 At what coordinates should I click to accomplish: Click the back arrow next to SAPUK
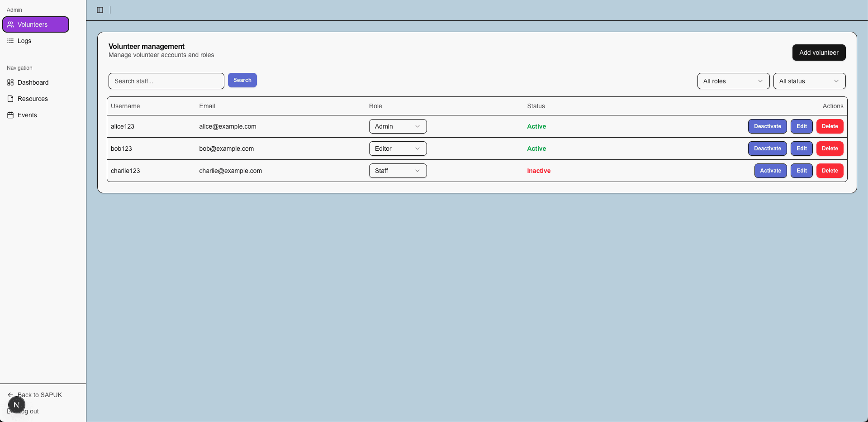pos(10,395)
